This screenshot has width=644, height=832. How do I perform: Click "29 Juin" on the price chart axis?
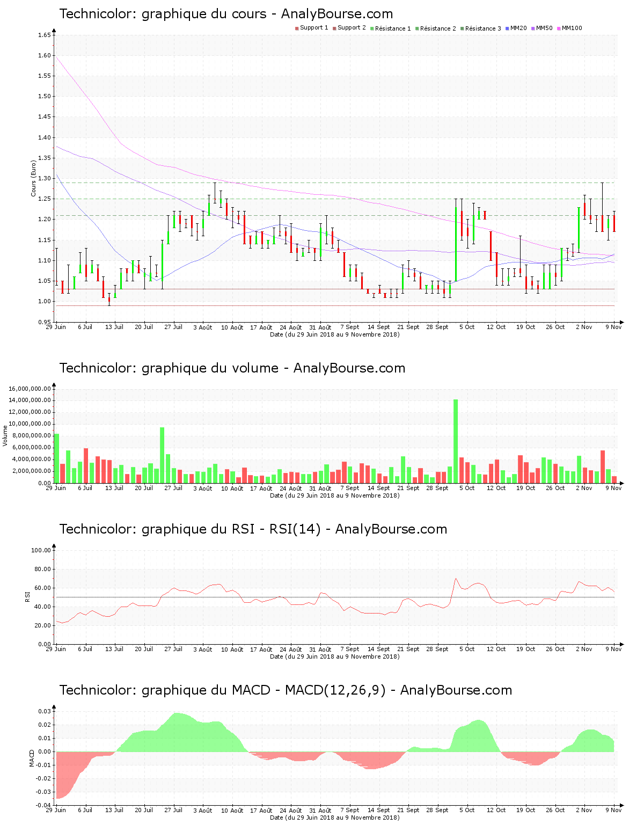click(56, 327)
